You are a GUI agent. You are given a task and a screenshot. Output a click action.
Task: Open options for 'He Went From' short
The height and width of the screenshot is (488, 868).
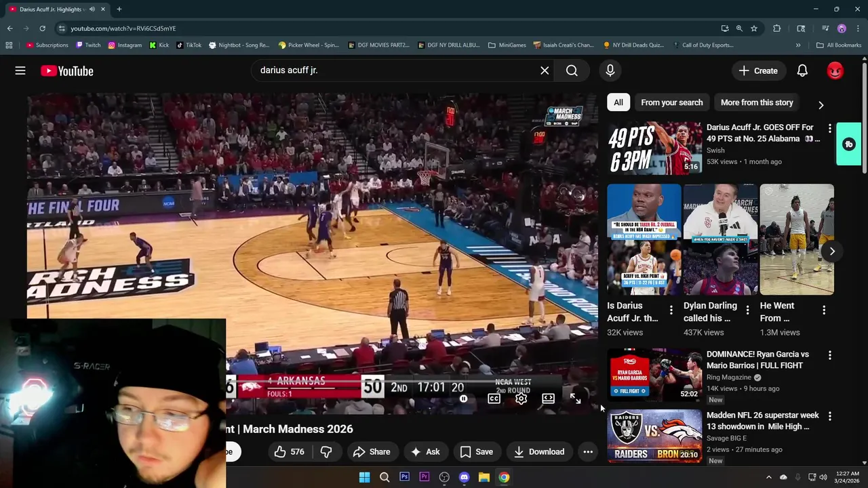(x=824, y=310)
